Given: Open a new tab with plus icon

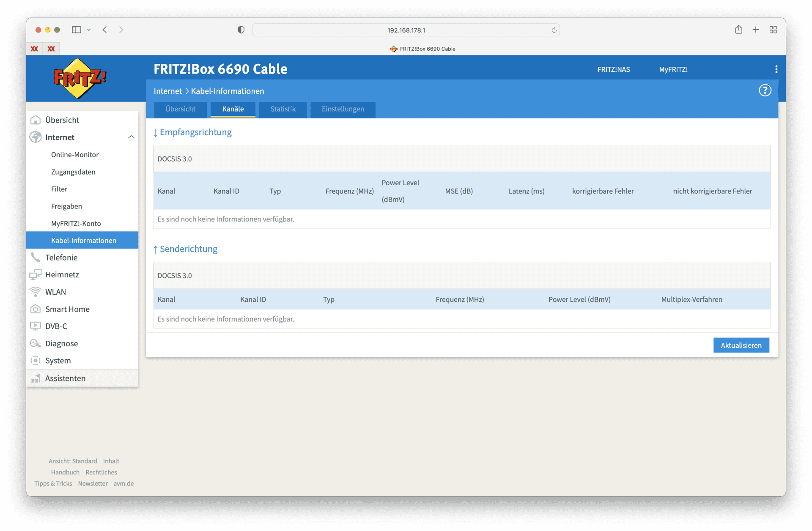Looking at the screenshot, I should click(x=756, y=30).
